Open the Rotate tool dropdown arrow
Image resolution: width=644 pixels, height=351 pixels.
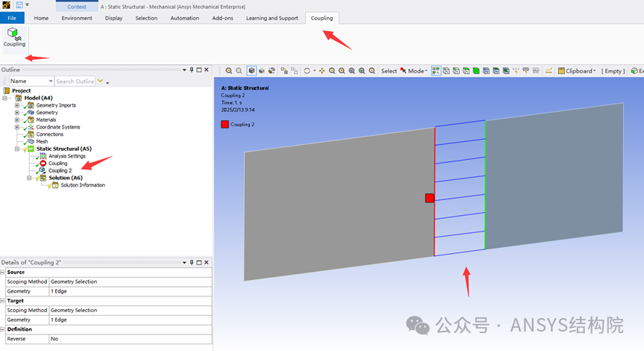coord(315,71)
